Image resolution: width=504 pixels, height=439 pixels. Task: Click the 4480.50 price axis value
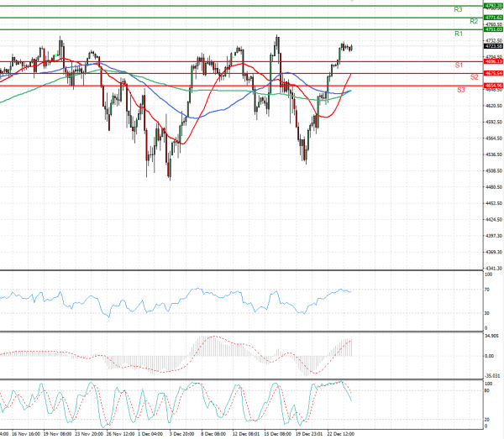[494, 187]
